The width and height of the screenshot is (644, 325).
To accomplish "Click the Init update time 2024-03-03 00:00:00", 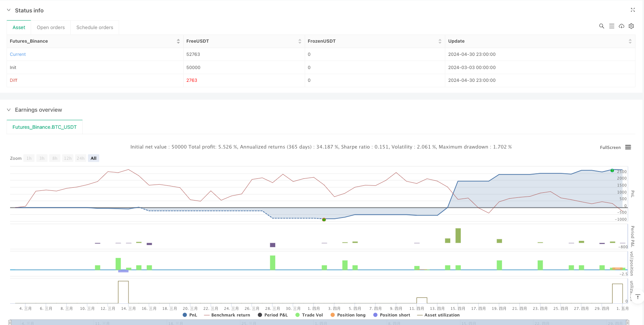I will (472, 67).
